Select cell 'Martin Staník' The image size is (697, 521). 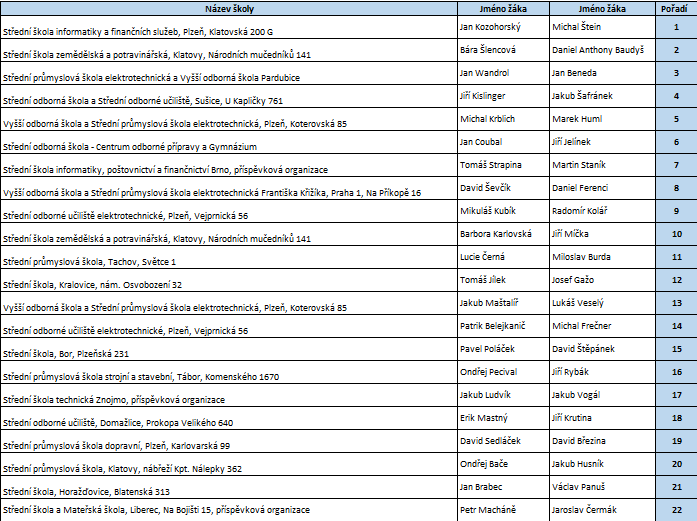[x=602, y=165]
